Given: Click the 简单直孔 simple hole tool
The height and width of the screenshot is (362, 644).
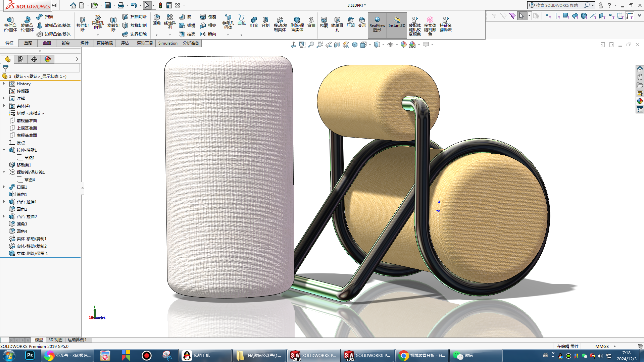Looking at the screenshot, I should click(337, 24).
